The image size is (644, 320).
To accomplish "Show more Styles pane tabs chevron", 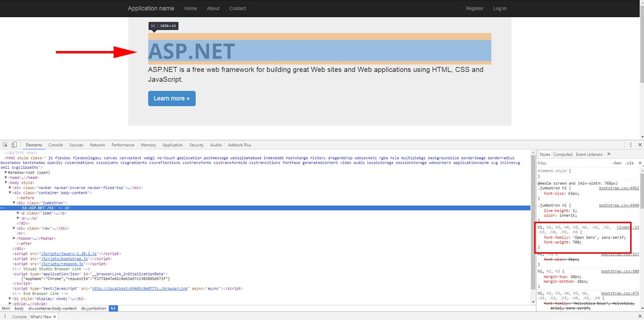I will 609,154.
